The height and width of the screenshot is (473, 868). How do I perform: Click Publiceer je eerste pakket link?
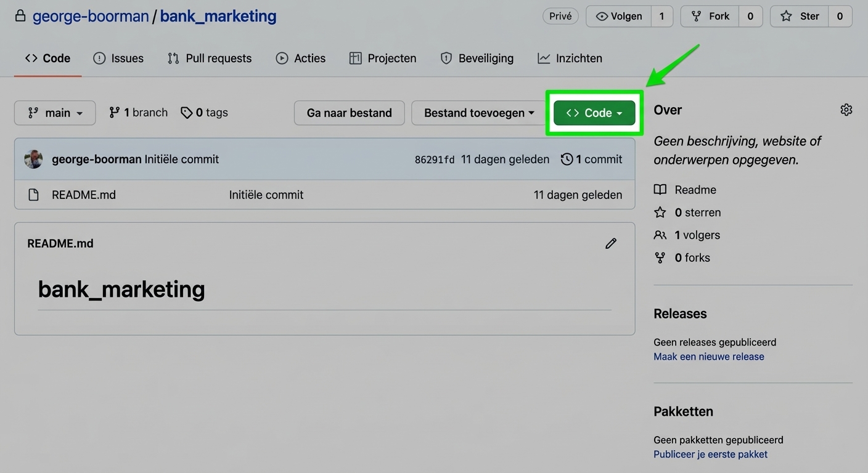point(711,455)
